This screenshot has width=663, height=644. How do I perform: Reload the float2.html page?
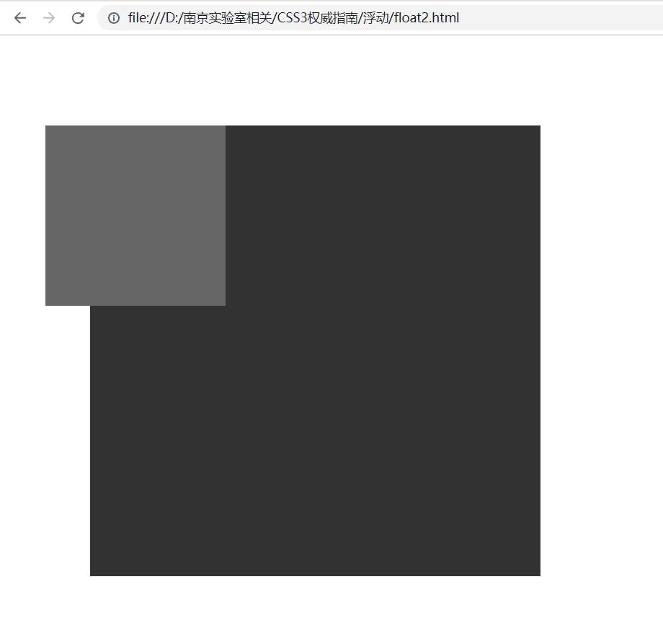click(78, 18)
